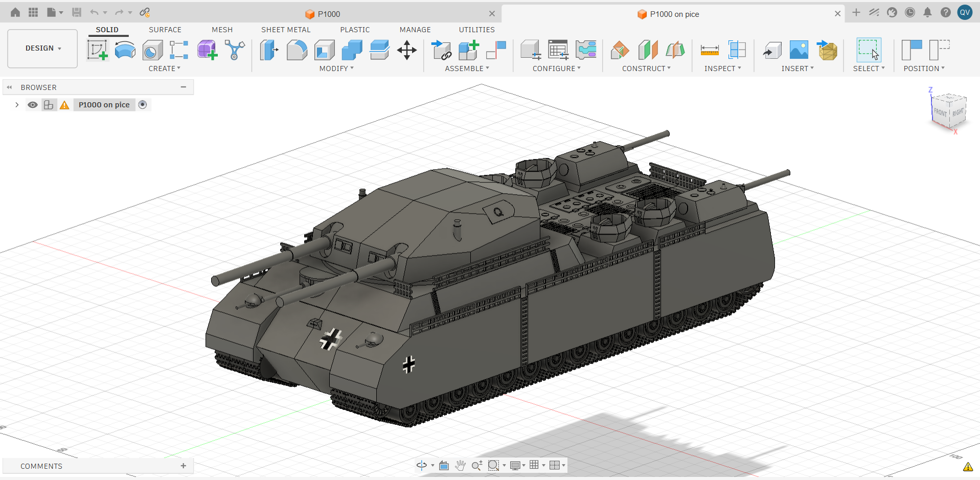Image resolution: width=980 pixels, height=480 pixels.
Task: Open the CREATE dropdown menu
Action: coord(165,68)
